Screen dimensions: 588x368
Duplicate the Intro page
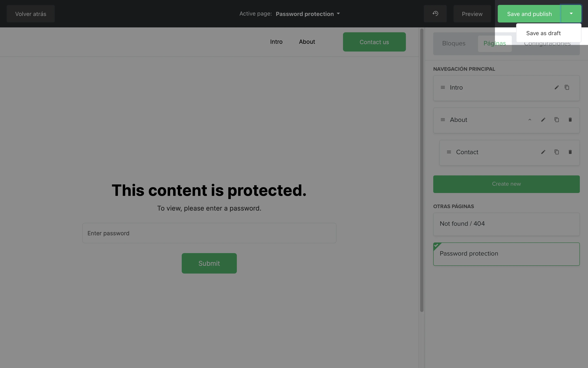(x=567, y=87)
